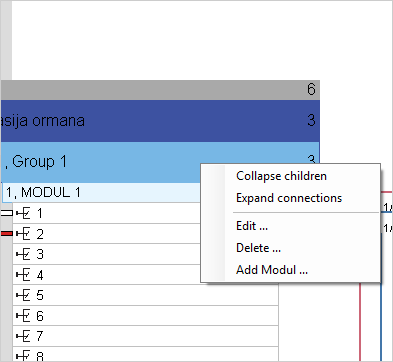Image resolution: width=393 pixels, height=362 pixels.
Task: Click the black connection marker left of row 1
Action: pyautogui.click(x=7, y=213)
